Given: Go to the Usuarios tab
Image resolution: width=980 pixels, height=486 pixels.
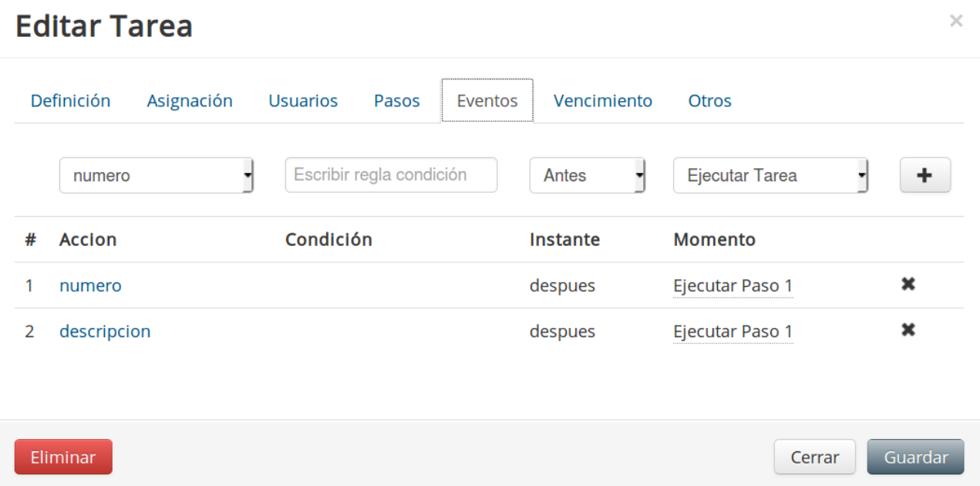Looking at the screenshot, I should pos(303,100).
